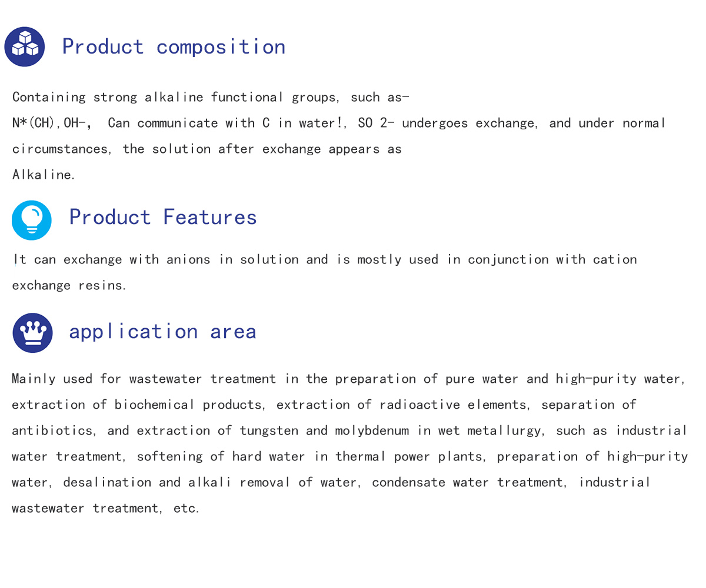
Task: Click the line starting 'extraction of biochemical products'
Action: point(324,405)
